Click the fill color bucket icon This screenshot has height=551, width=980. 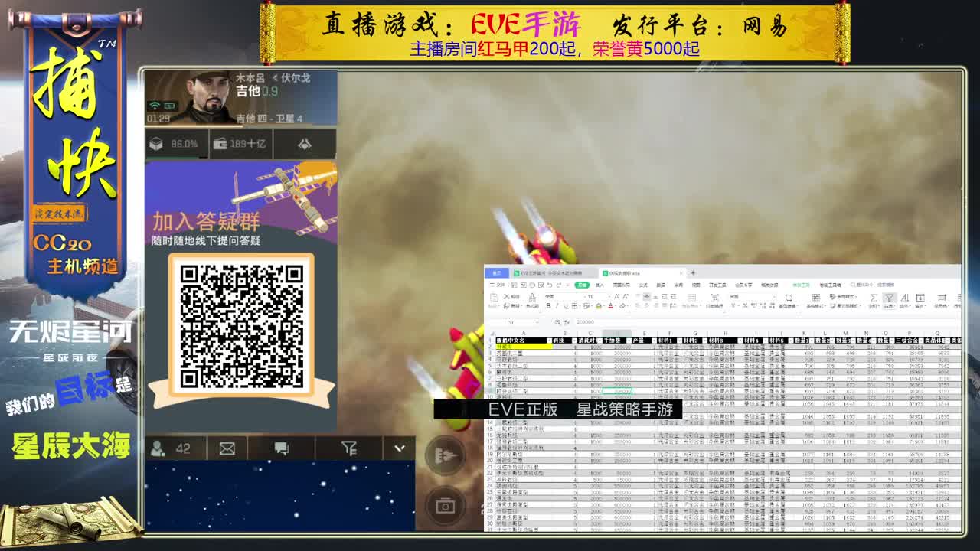[x=598, y=306]
